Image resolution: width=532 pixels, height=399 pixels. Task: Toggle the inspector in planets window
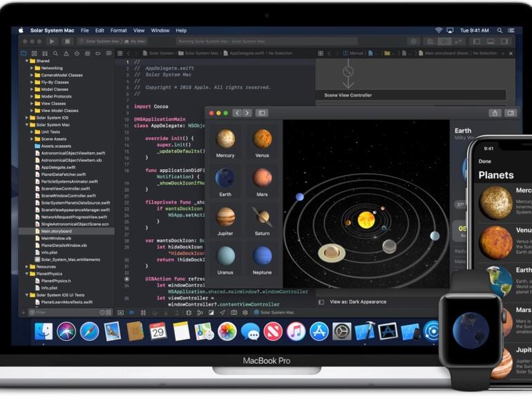click(x=511, y=113)
